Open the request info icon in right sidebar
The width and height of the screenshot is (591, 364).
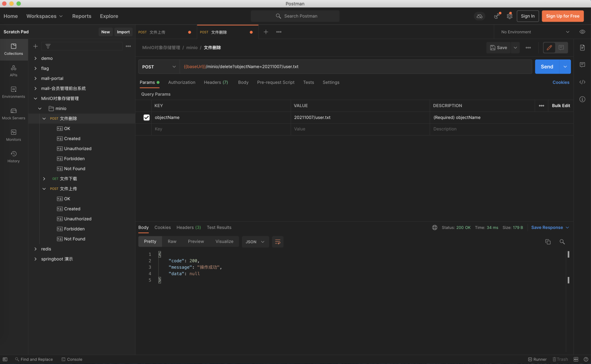[582, 99]
